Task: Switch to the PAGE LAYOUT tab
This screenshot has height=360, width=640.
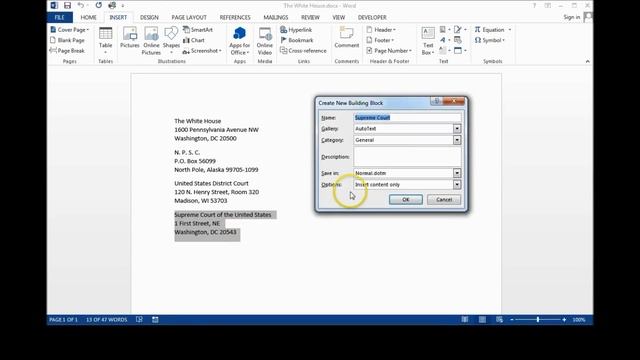Action: coord(189,17)
